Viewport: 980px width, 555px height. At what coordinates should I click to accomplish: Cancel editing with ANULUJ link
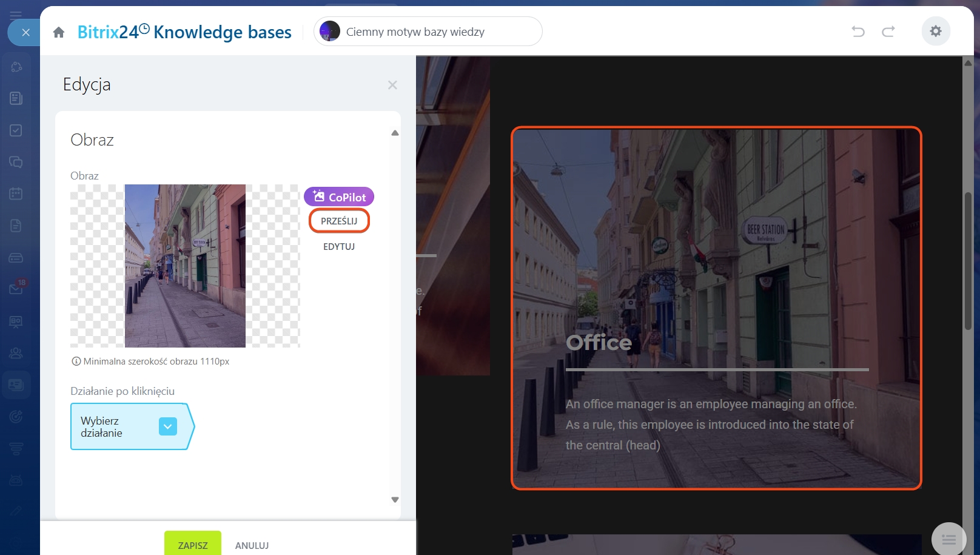tap(252, 545)
